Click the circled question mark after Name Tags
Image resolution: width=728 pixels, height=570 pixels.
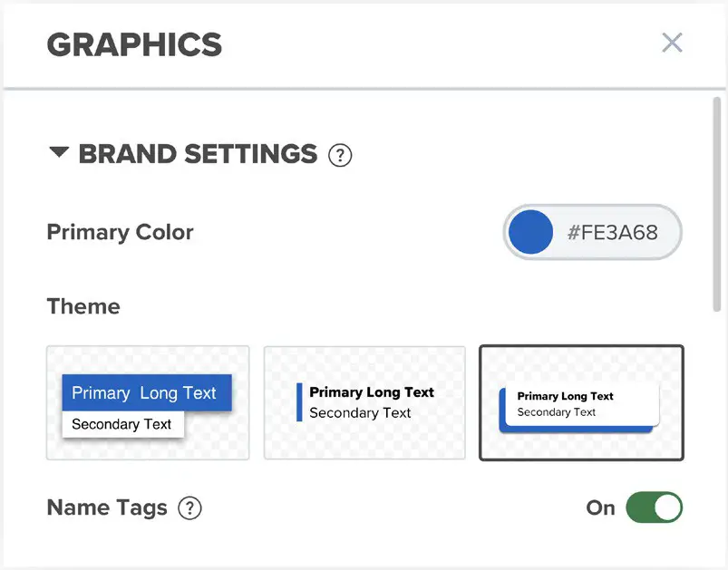[191, 508]
